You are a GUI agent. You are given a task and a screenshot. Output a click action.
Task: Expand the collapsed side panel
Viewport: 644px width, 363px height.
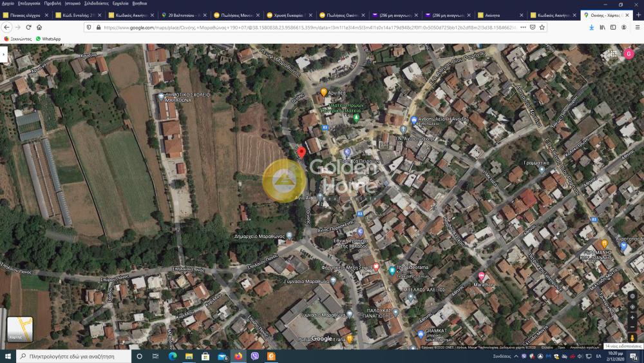[3, 55]
